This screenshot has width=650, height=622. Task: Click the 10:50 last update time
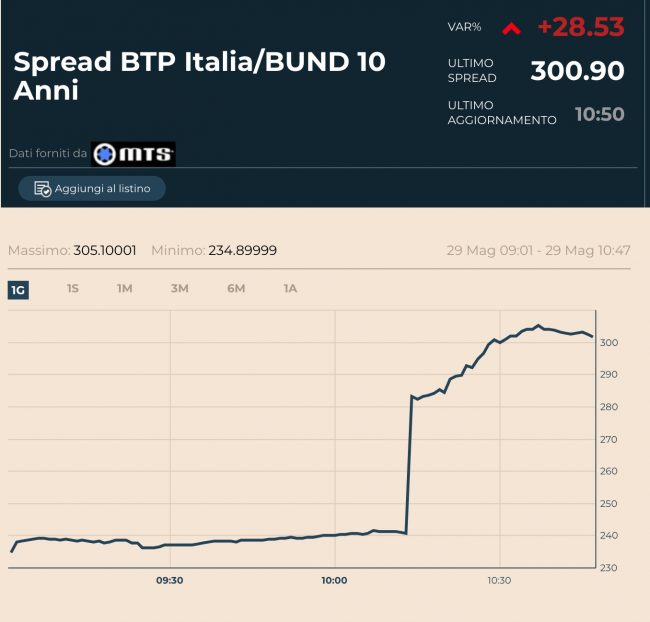coord(599,114)
